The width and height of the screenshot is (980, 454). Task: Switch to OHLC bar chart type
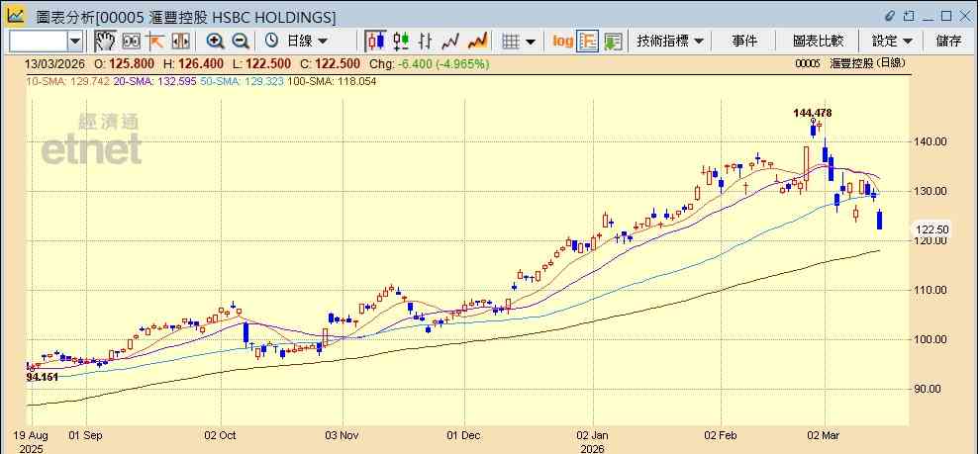point(425,42)
